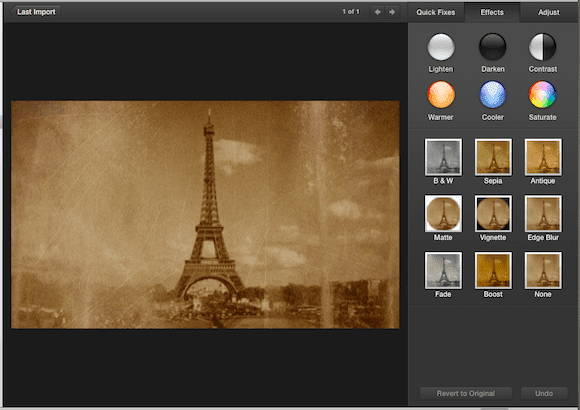The height and width of the screenshot is (410, 580).
Task: Select the Cooler color orb
Action: coord(492,95)
